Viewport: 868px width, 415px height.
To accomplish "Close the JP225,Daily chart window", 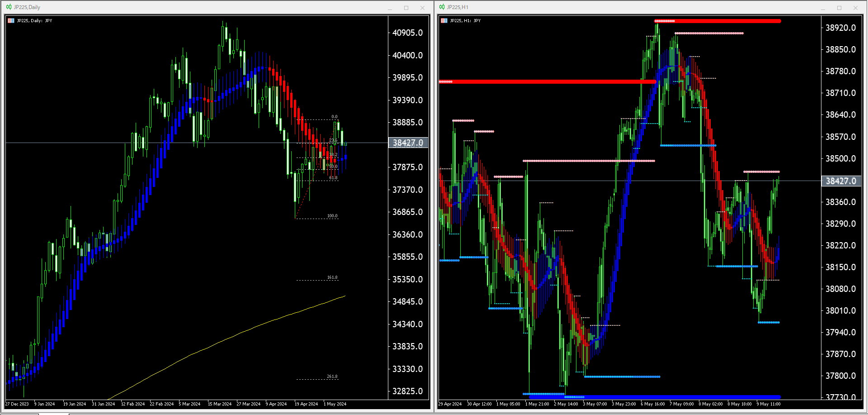I will 422,8.
